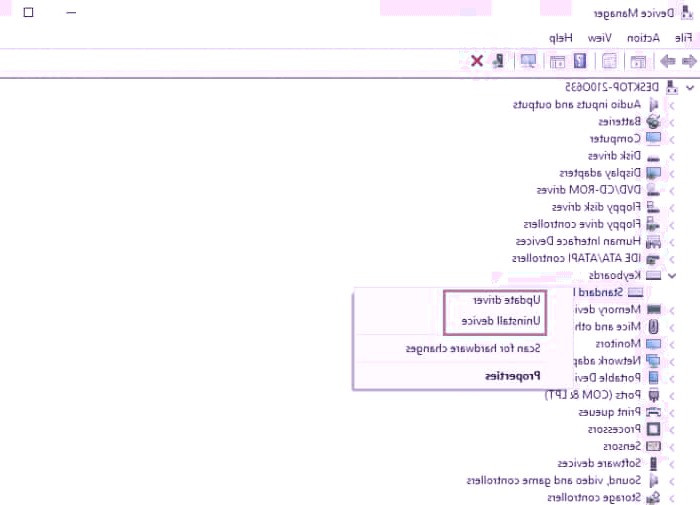
Task: Click the scan for hardware changes monitor icon
Action: 527,62
